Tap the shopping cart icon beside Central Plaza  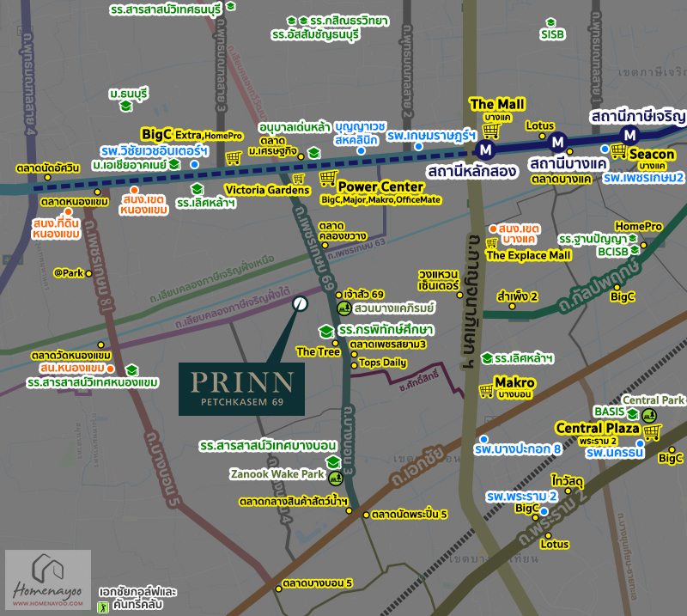[653, 432]
